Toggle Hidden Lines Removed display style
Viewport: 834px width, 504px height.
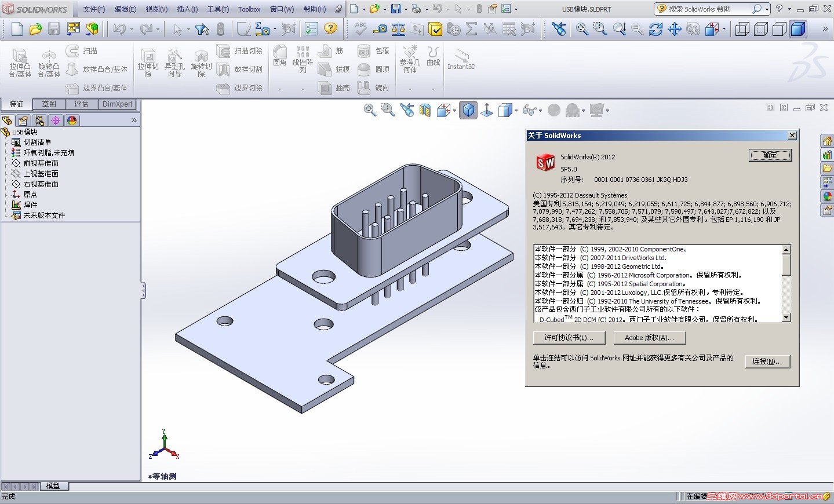coord(779,29)
